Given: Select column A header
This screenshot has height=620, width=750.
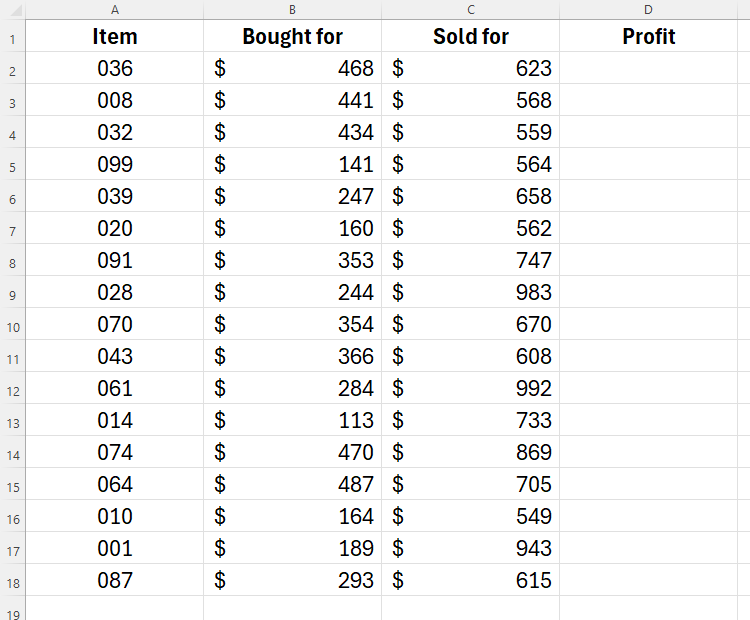Looking at the screenshot, I should coord(114,10).
